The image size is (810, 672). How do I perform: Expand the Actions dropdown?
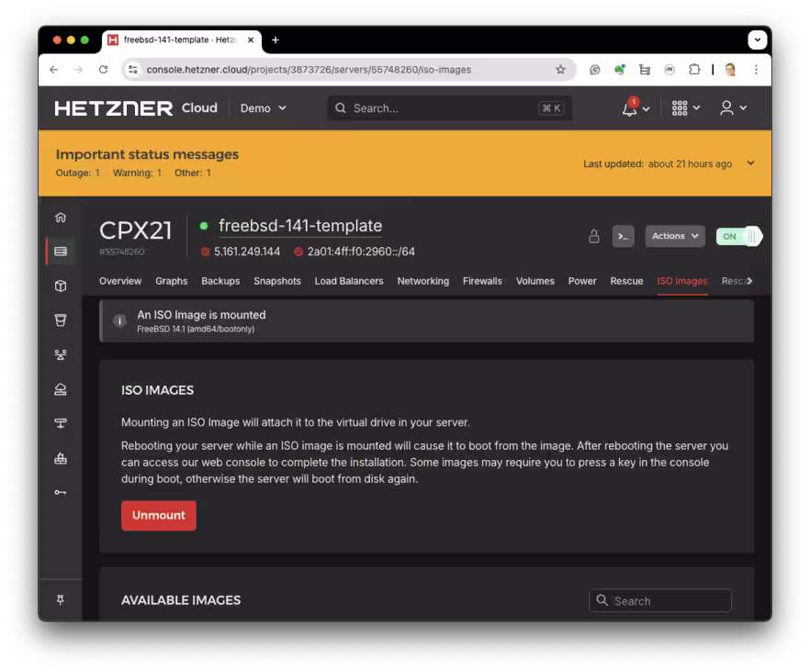(675, 236)
